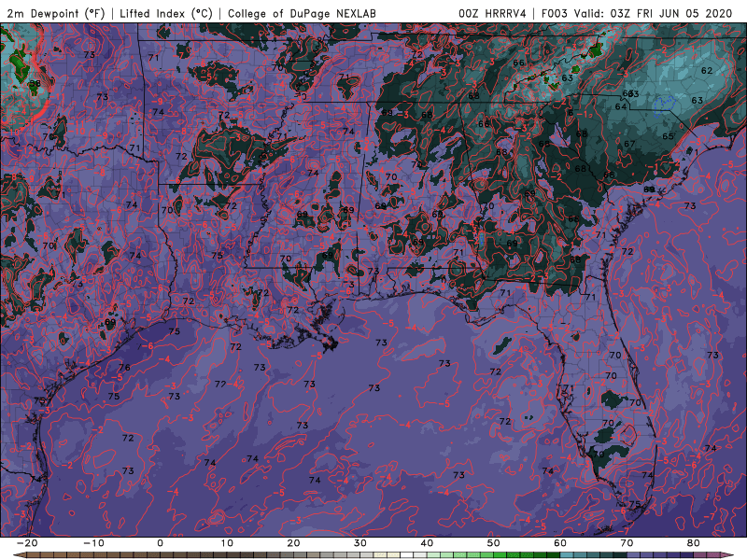Click the 40 tick label on color scale
The image size is (747, 560).
(x=427, y=543)
